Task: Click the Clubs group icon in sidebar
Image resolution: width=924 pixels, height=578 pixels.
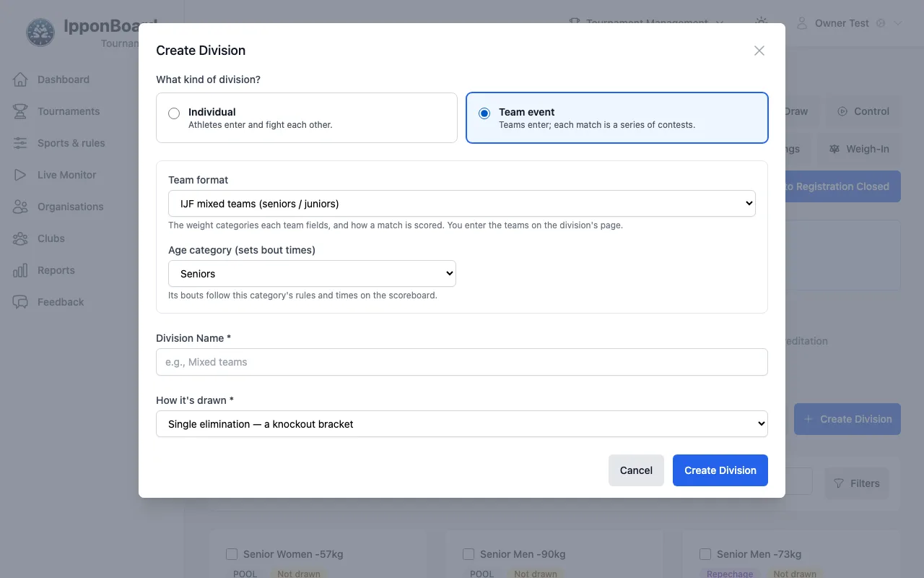Action: [20, 238]
